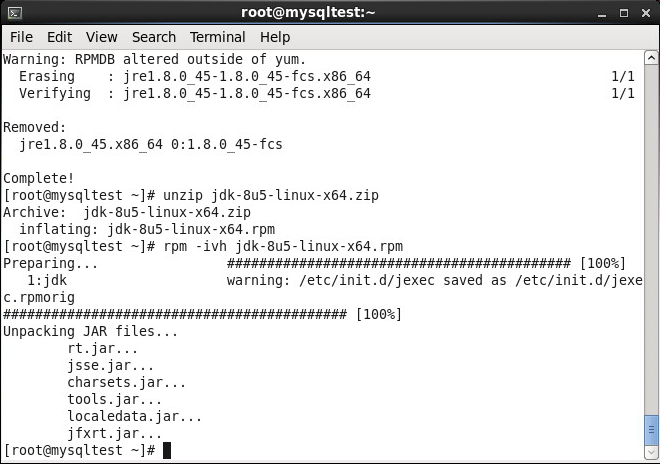The image size is (660, 464).
Task: Maximize the terminal window
Action: coord(624,13)
